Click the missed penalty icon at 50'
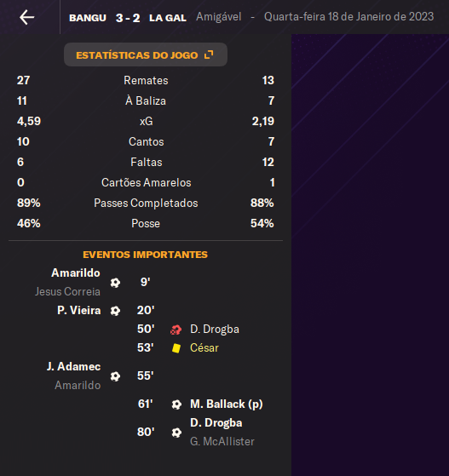 click(x=176, y=330)
